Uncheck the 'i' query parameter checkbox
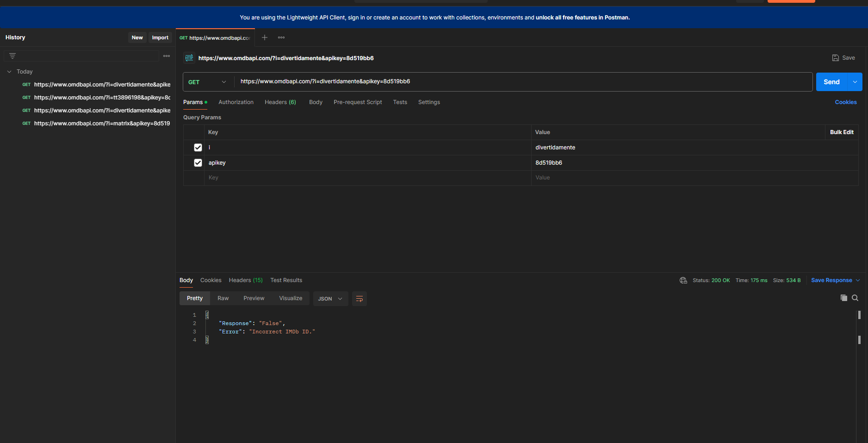868x443 pixels. pos(198,148)
